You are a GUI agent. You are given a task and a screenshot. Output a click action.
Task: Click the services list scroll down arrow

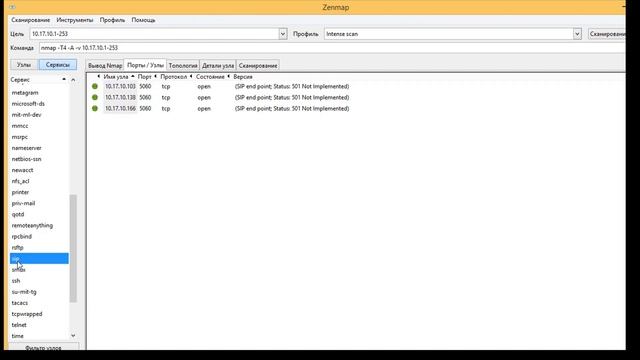coord(73,336)
